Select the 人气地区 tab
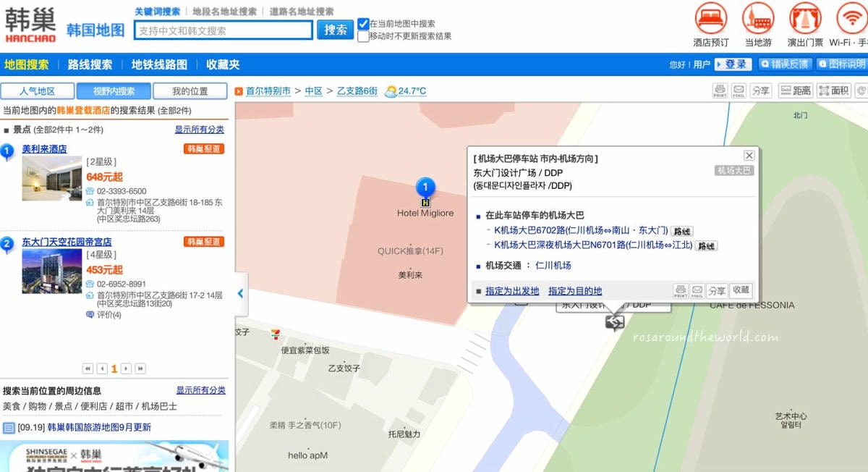 37,91
